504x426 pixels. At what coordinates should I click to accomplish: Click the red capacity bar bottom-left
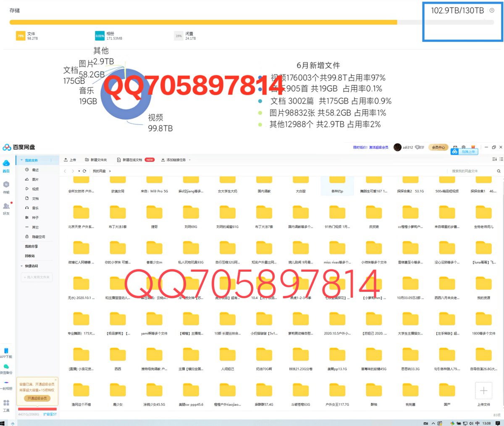(37, 409)
